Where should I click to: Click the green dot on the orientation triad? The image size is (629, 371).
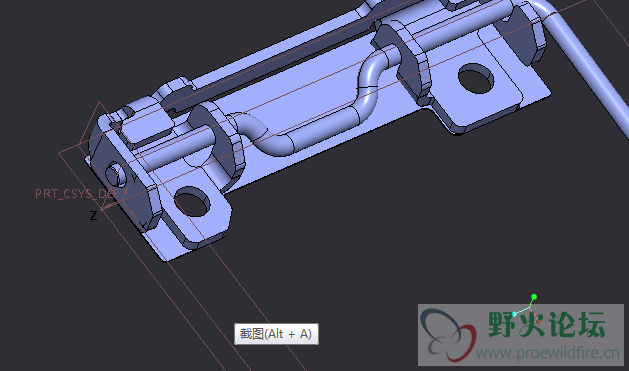tap(534, 297)
